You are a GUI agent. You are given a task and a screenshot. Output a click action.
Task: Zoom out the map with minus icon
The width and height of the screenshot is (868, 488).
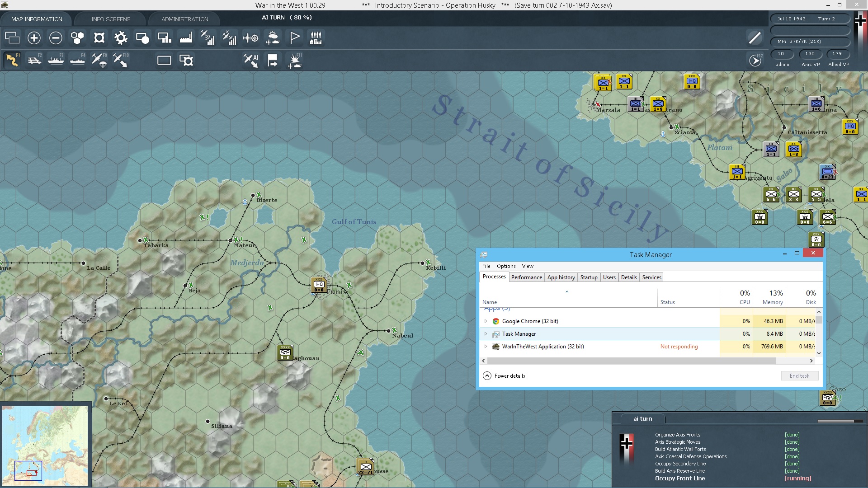click(56, 38)
